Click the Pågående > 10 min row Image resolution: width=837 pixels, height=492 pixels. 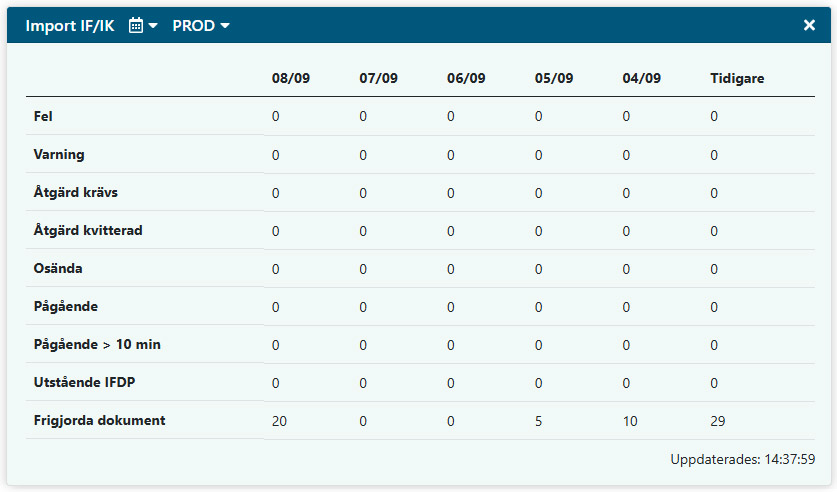pos(97,345)
